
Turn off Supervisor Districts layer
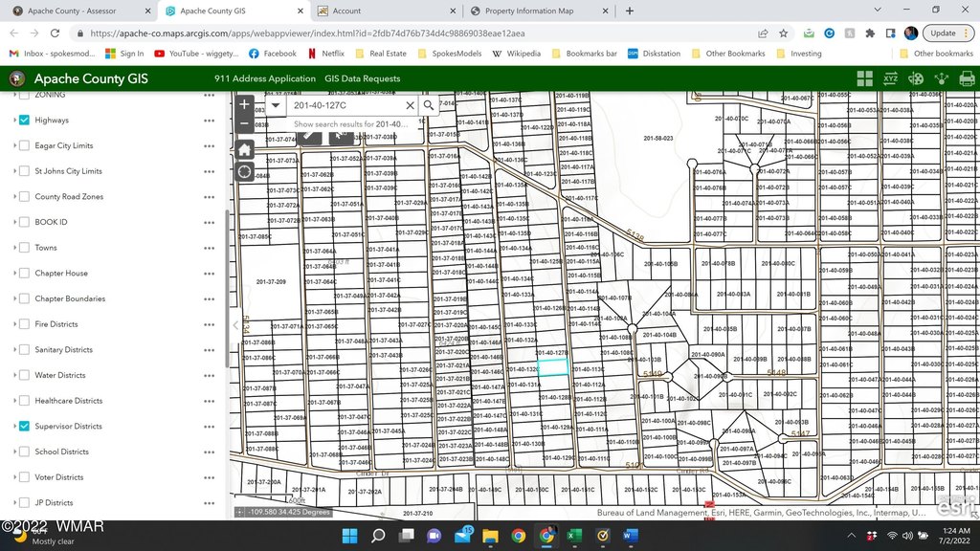click(x=25, y=427)
